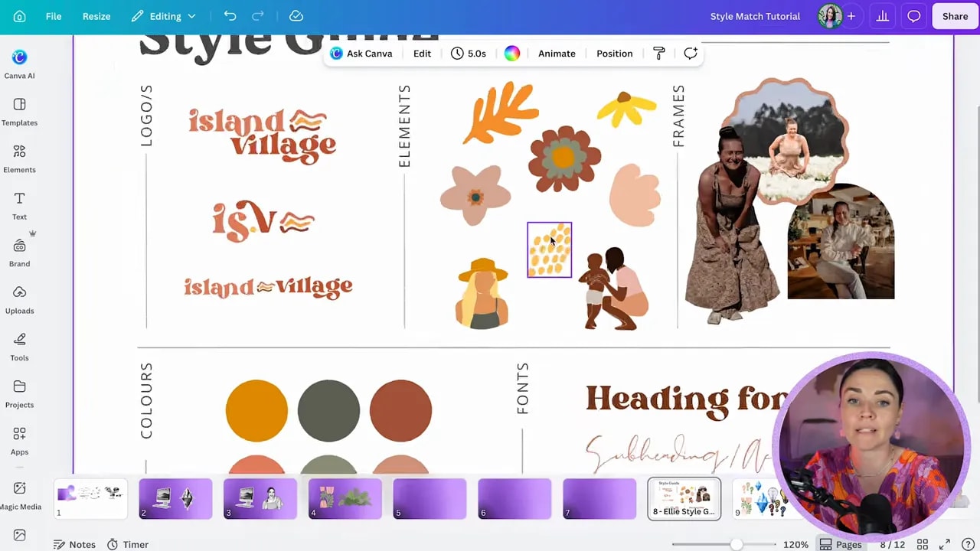980x551 pixels.
Task: Open the analytics bar chart icon
Action: pos(883,16)
